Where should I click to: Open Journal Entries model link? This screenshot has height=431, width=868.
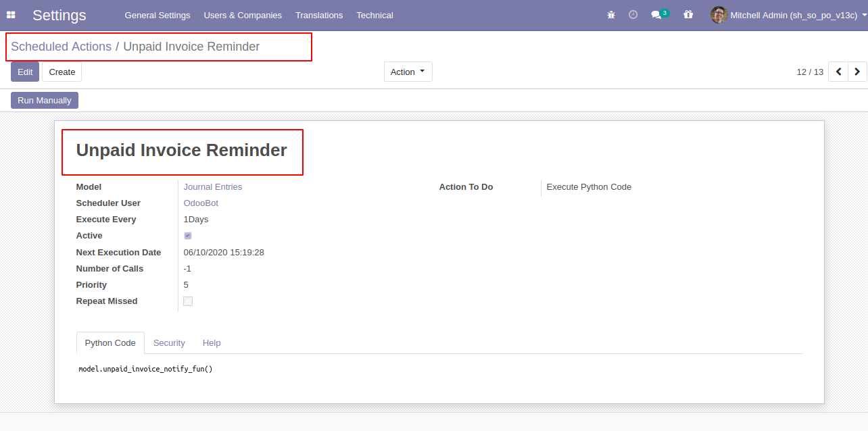(x=213, y=187)
